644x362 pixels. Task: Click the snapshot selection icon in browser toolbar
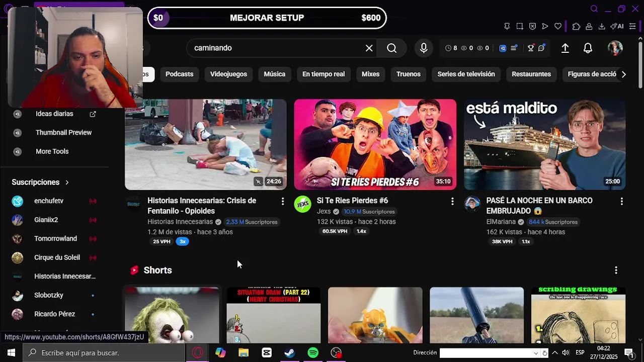tap(520, 27)
